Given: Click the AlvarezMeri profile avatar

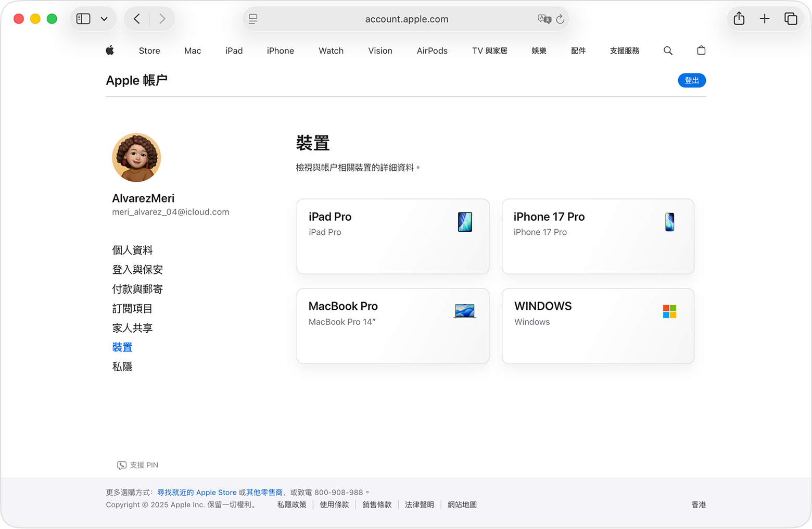Looking at the screenshot, I should 136,158.
